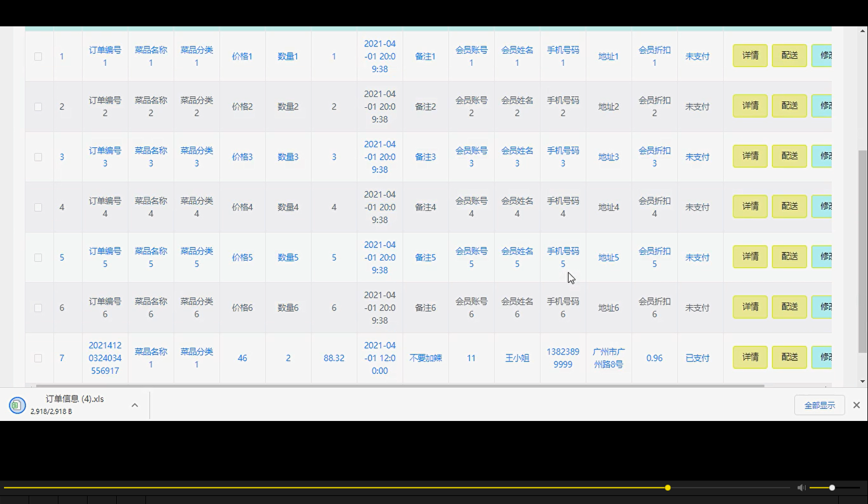Image resolution: width=868 pixels, height=504 pixels.
Task: Close the downloads bar
Action: tap(856, 404)
